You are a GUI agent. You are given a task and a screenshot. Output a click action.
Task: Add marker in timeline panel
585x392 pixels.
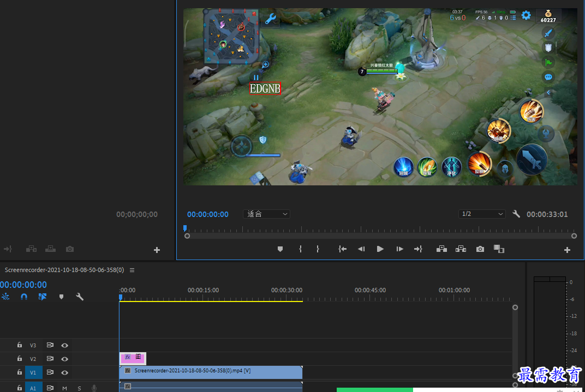click(61, 297)
